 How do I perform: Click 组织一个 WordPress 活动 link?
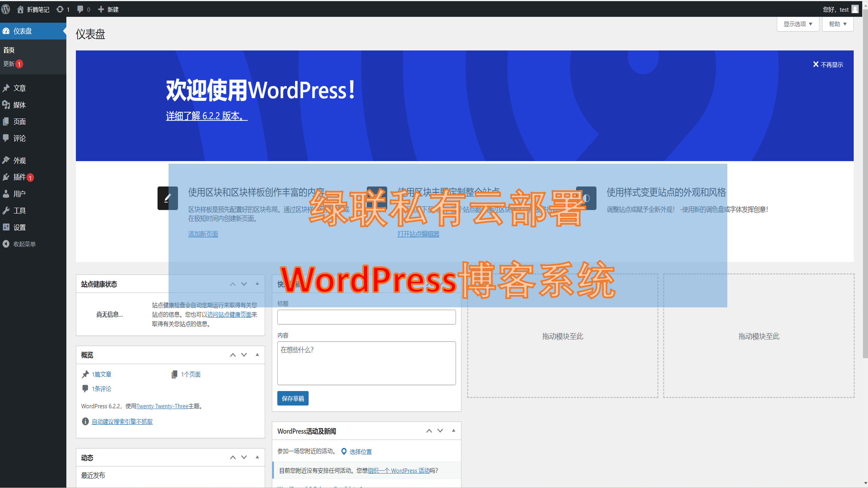coord(399,470)
